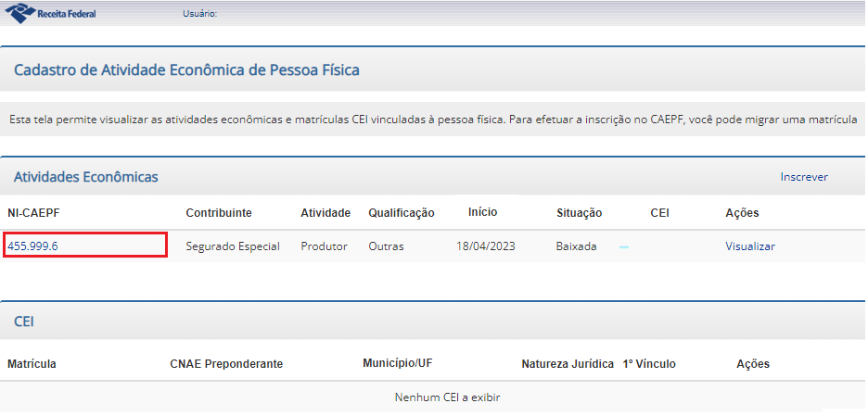Click the Situação column header
Viewport: 868px width, 416px height.
pyautogui.click(x=579, y=213)
